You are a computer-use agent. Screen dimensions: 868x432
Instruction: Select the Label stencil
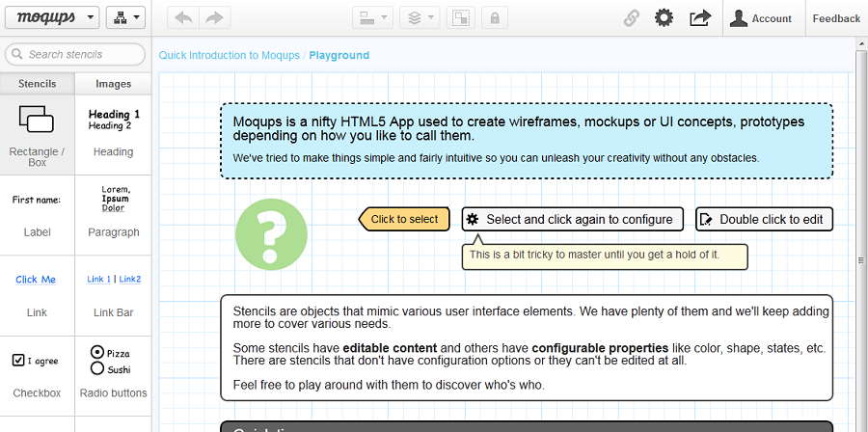click(37, 215)
